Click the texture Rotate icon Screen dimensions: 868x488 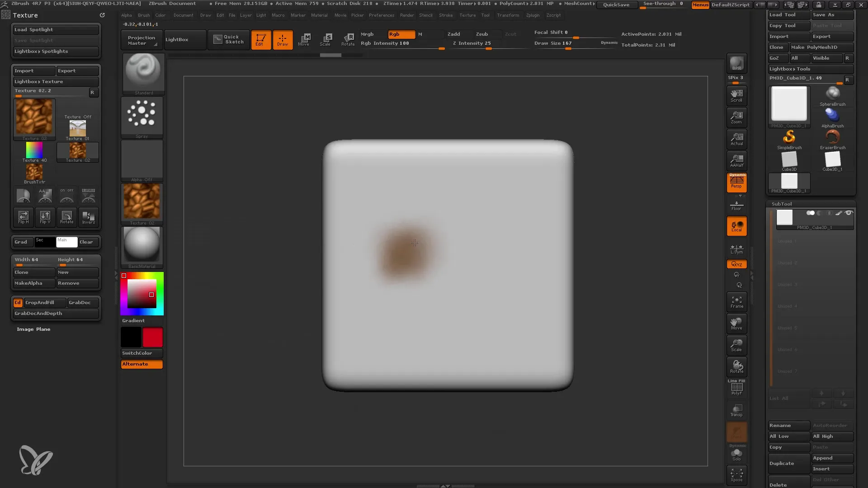(x=66, y=217)
